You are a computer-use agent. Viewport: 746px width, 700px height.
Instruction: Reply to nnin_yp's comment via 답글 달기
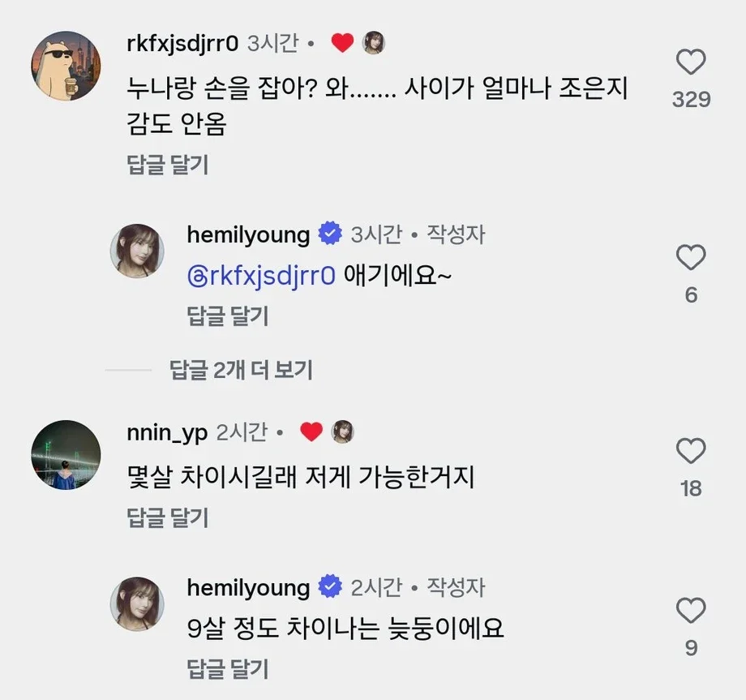[x=168, y=517]
